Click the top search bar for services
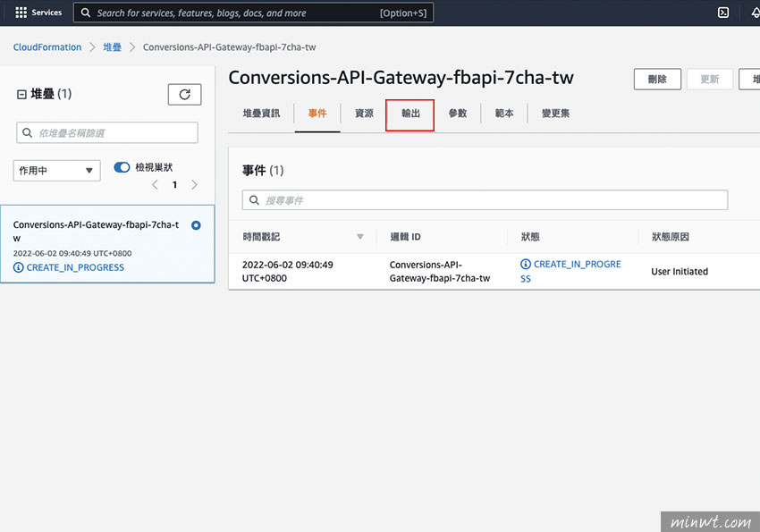Screen dimensions: 760x532 [x=253, y=13]
